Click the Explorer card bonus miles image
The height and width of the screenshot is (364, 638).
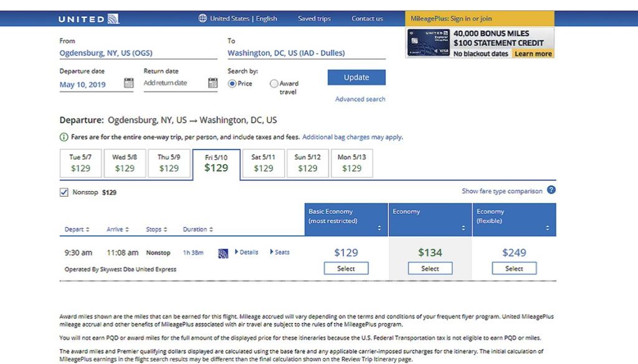429,43
